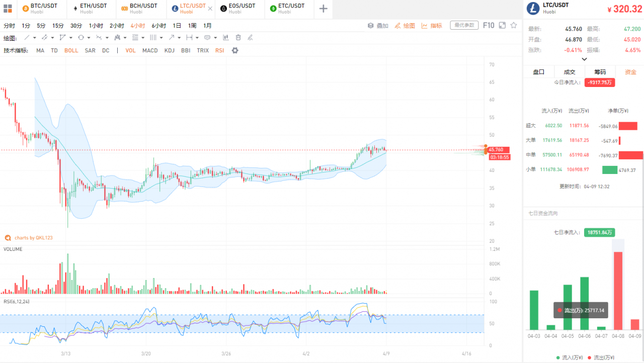Click the fullscreen expand icon
Viewport: 644px width, 363px height.
(x=502, y=25)
